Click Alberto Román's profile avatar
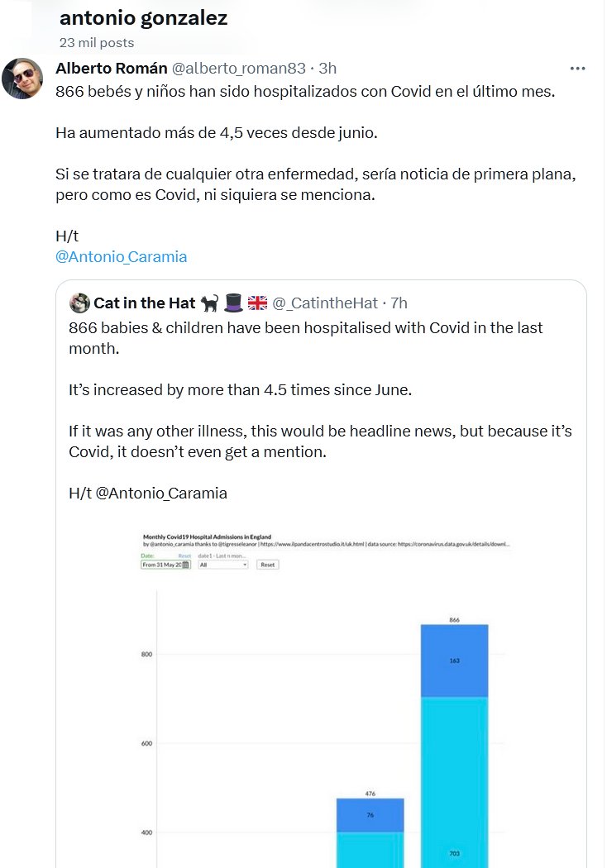Image resolution: width=607 pixels, height=868 pixels. click(x=22, y=79)
